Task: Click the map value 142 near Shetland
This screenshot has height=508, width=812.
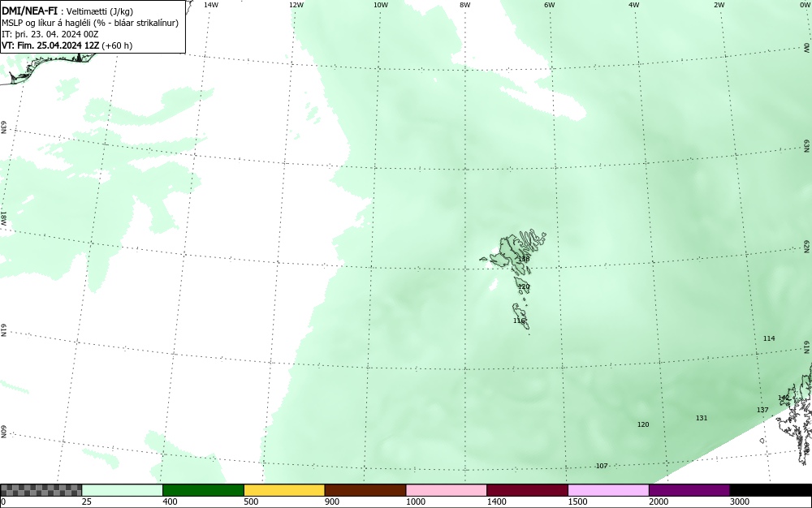Action: point(784,398)
